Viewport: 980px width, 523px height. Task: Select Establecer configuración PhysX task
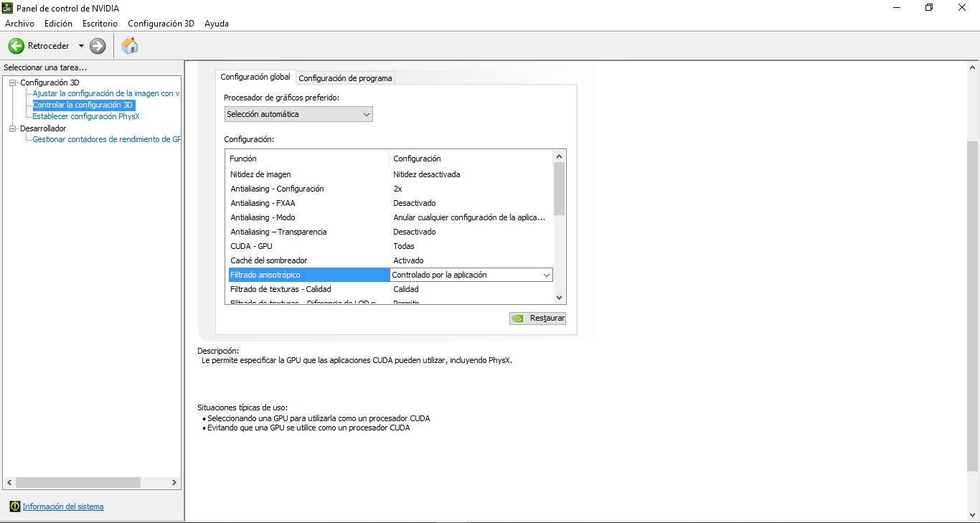[x=86, y=116]
